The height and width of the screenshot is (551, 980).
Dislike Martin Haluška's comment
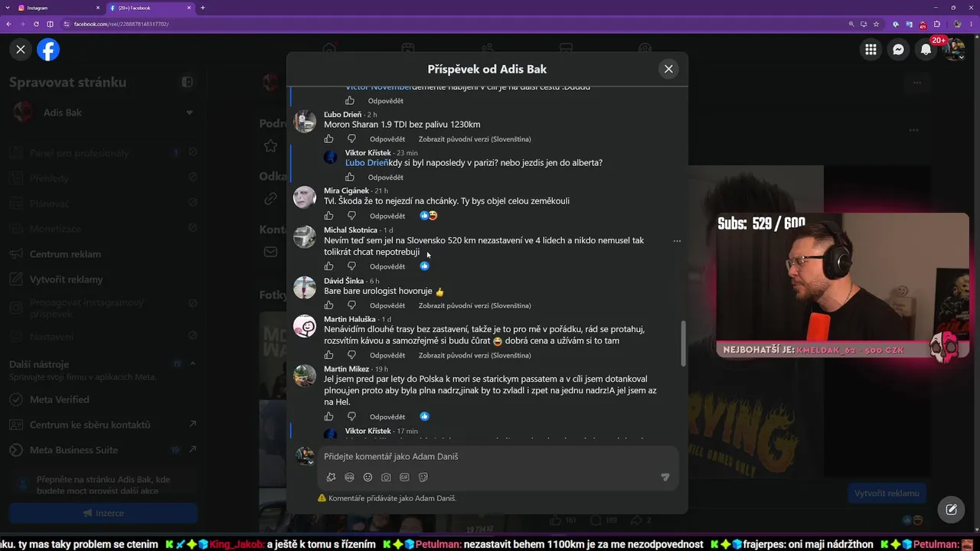(352, 355)
